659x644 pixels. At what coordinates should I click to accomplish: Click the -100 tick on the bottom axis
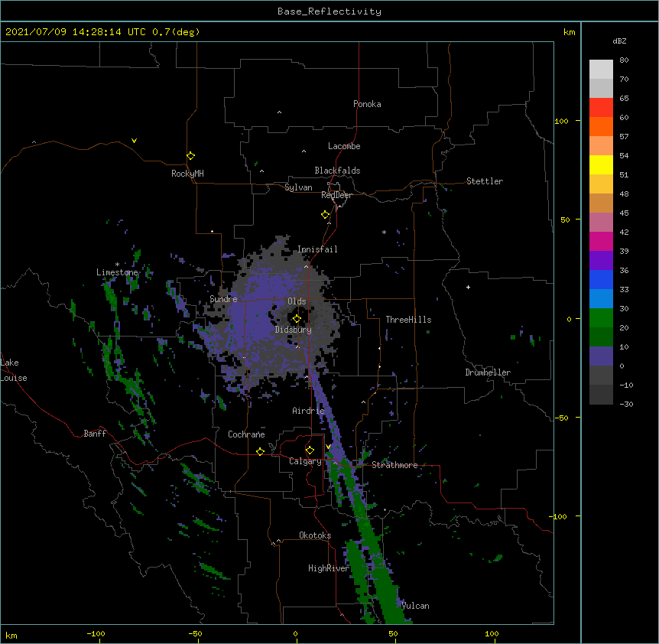coord(96,633)
